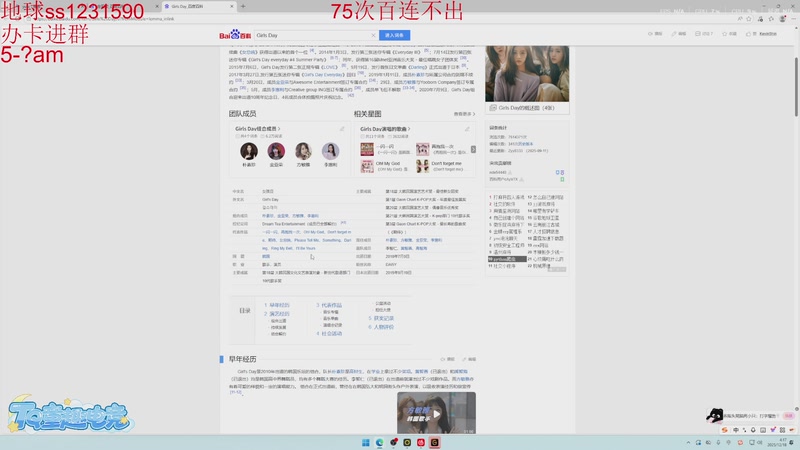Viewport: 800px width, 450px height.
Task: Click the microphone icon on IME toolbar
Action: pyautogui.click(x=753, y=430)
